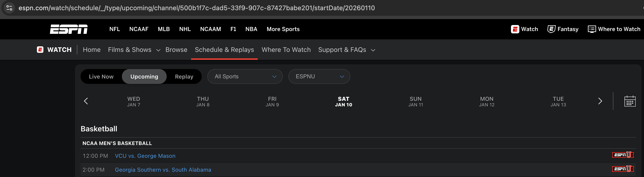This screenshot has width=644, height=177.
Task: Go to previous week with left arrow
Action: tap(86, 101)
